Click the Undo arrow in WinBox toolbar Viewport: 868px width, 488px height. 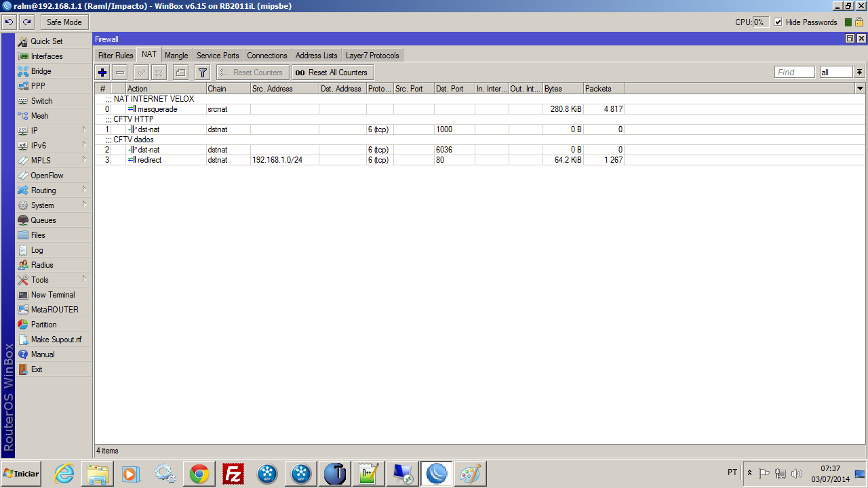point(9,22)
